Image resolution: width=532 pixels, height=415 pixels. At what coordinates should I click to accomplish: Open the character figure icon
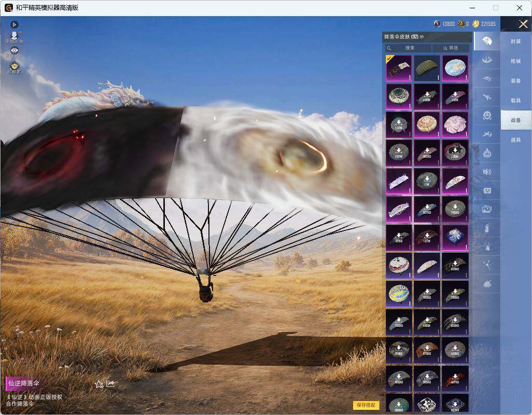point(14,37)
